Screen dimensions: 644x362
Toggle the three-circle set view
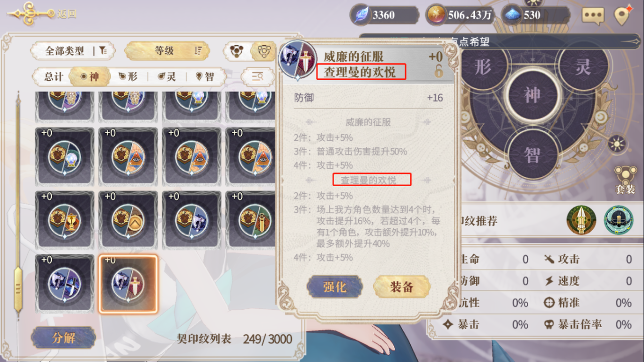click(237, 50)
